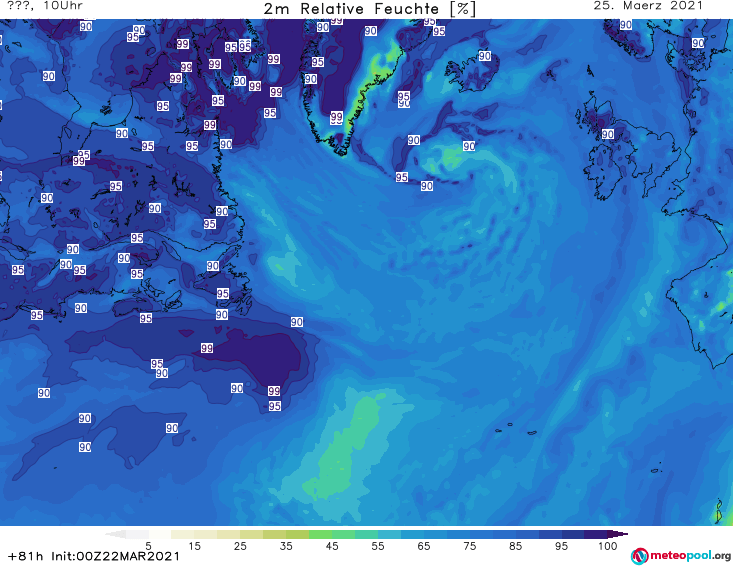Click the colorbar tick label '55'
Screen dimensions: 733x566
[x=378, y=546]
